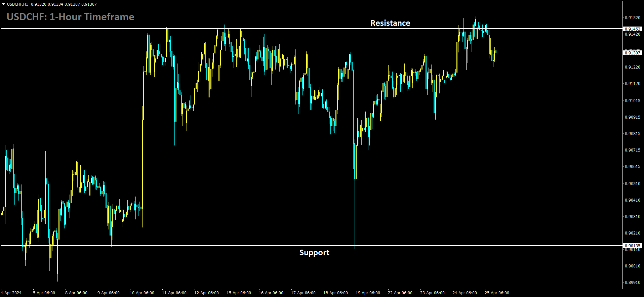Click the 0.91220 price axis label

(x=632, y=67)
